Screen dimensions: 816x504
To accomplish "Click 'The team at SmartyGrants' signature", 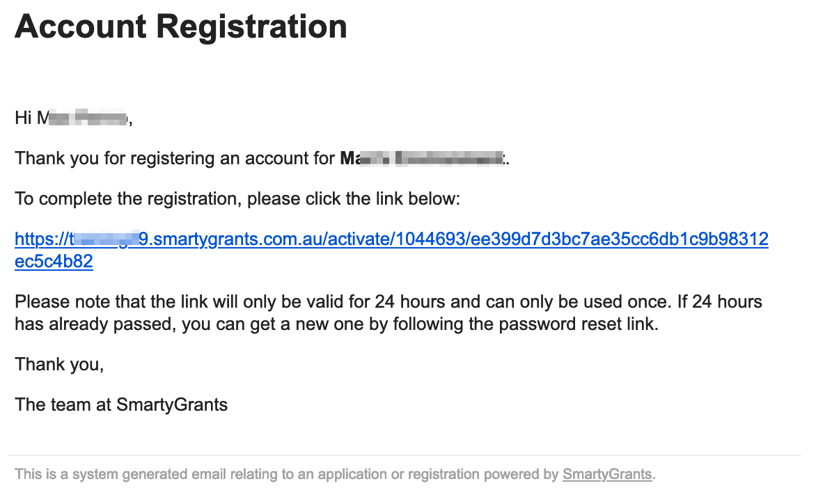I will (x=121, y=404).
